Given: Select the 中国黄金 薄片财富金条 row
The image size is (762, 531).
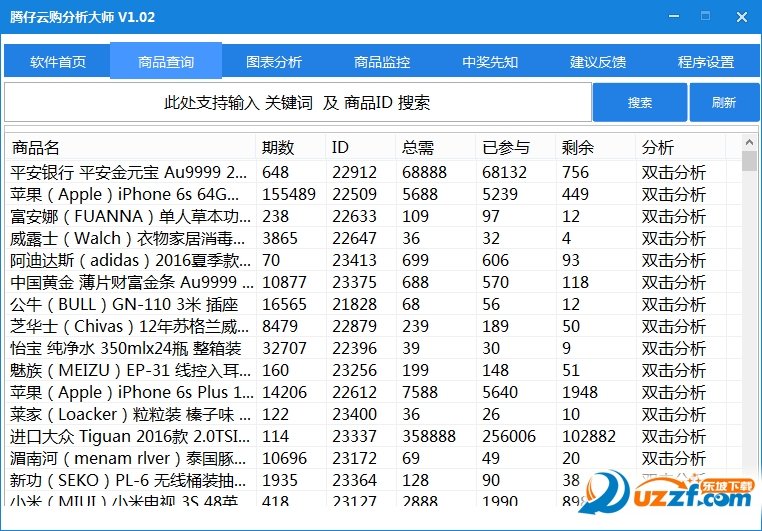Looking at the screenshot, I should [x=374, y=282].
